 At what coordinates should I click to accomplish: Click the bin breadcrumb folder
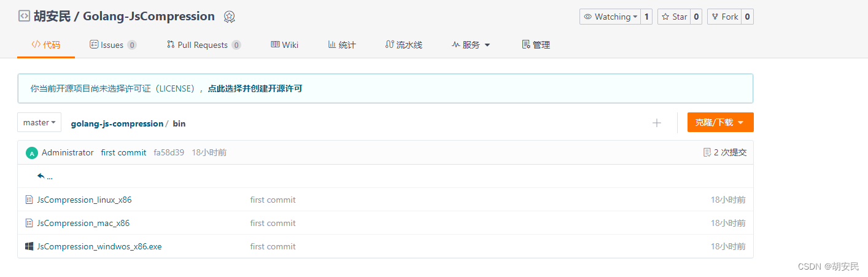179,123
